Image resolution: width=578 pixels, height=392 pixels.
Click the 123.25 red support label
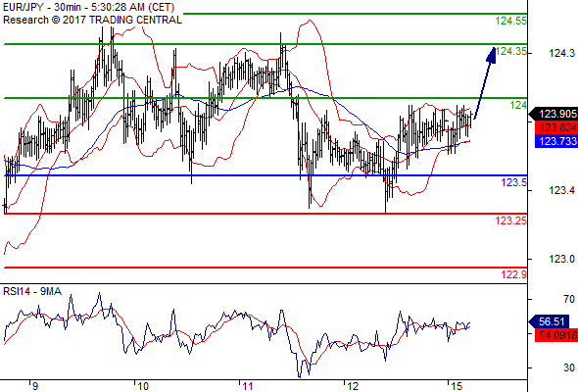[511, 220]
